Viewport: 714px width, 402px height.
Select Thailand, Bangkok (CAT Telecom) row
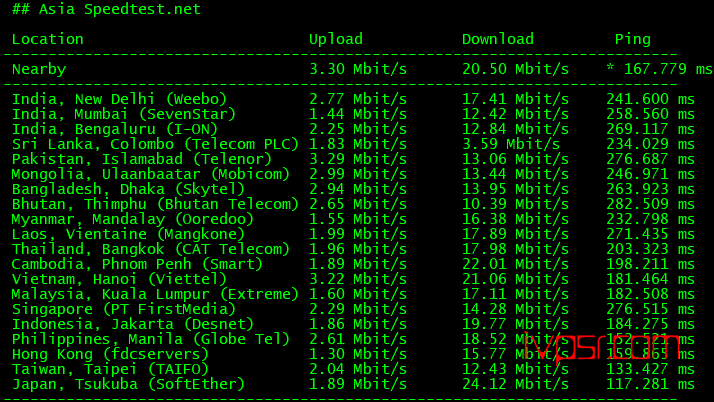[x=353, y=249]
